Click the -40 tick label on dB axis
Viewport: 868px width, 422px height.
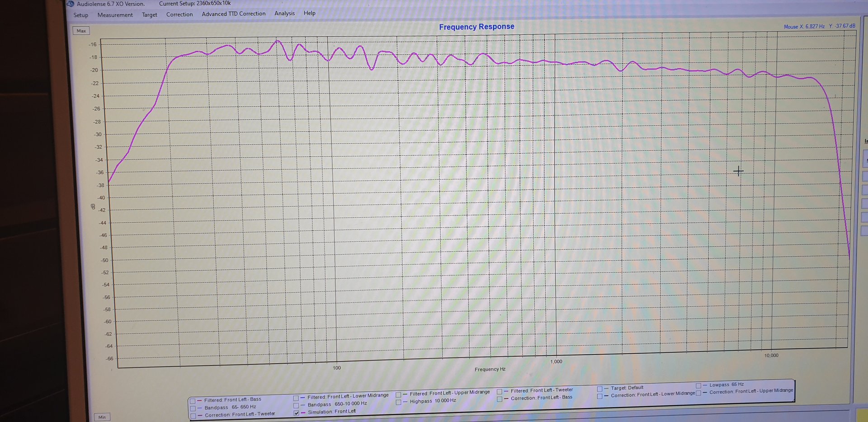pos(101,198)
